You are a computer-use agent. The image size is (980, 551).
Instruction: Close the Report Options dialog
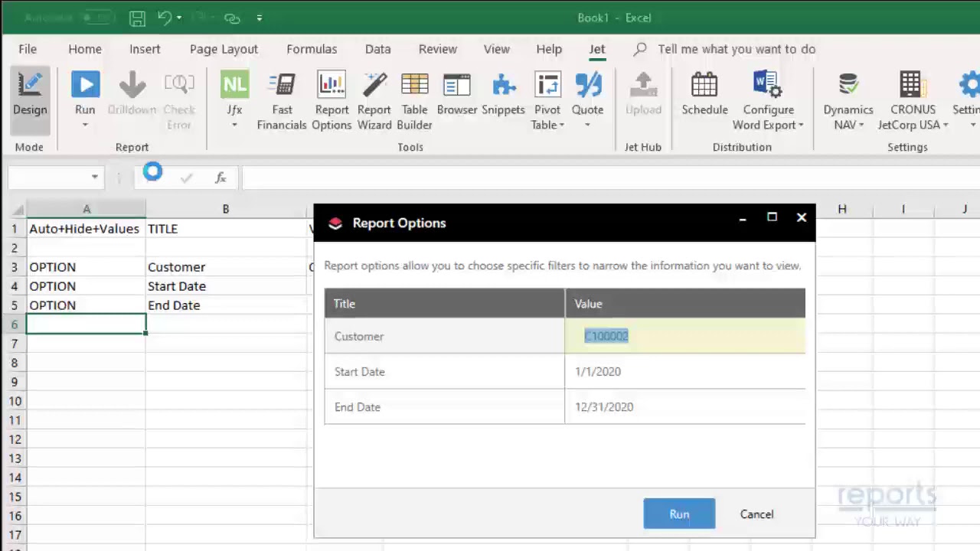(x=802, y=217)
